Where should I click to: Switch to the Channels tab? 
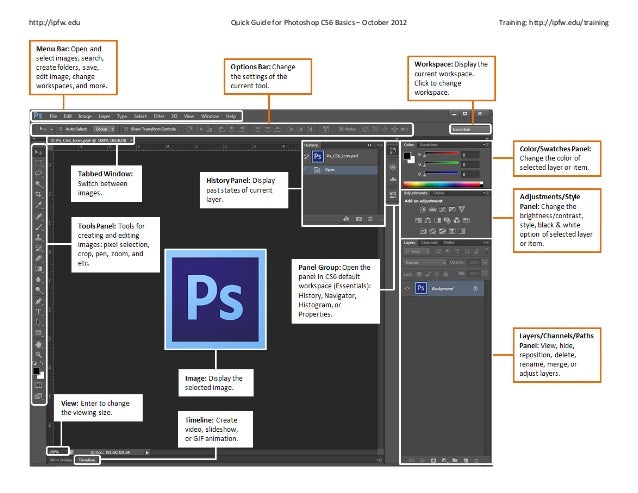coord(430,242)
